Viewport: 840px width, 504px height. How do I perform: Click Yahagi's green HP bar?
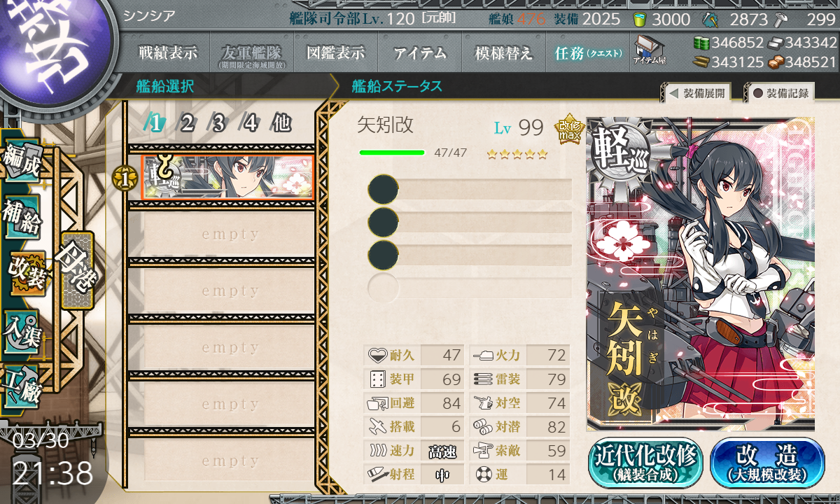[x=392, y=153]
